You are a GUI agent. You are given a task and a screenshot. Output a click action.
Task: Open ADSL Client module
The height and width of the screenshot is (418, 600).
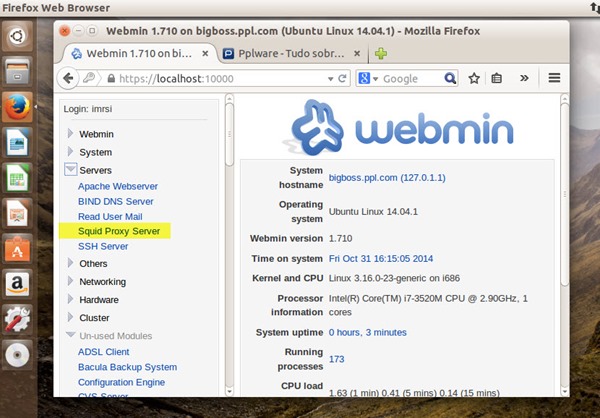(104, 352)
